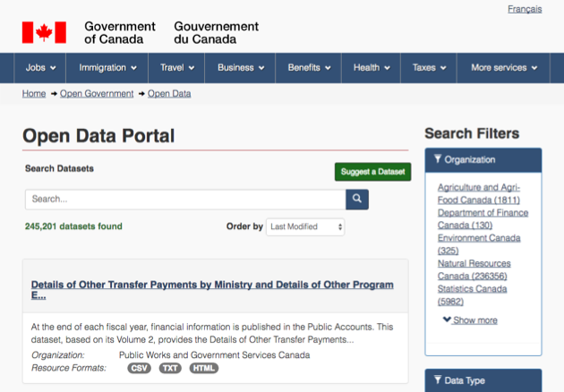
Task: Click the HTML format badge
Action: click(x=203, y=368)
